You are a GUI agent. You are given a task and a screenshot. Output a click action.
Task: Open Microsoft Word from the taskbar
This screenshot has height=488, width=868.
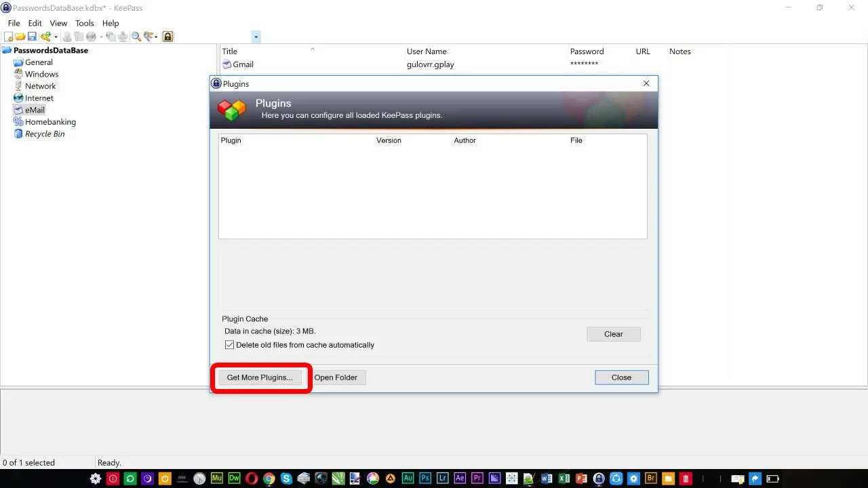click(x=547, y=479)
